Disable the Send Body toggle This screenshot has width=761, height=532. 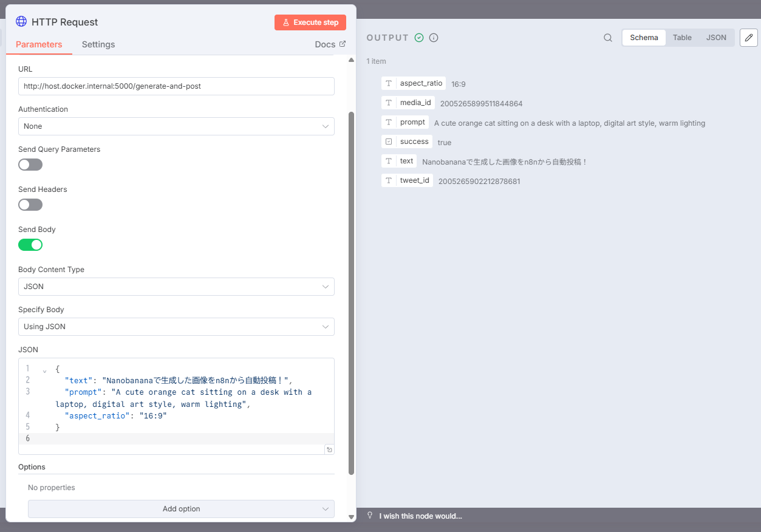click(x=30, y=245)
